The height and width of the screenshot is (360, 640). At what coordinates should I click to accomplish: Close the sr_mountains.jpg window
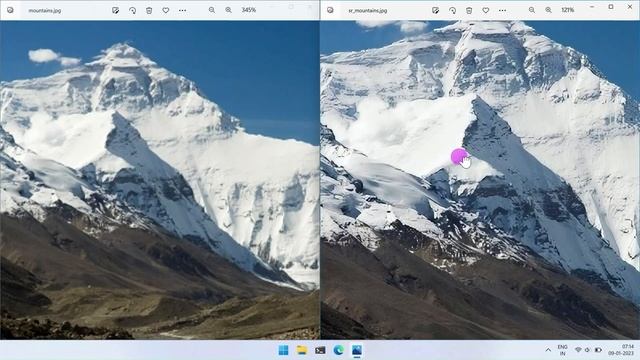(x=630, y=7)
